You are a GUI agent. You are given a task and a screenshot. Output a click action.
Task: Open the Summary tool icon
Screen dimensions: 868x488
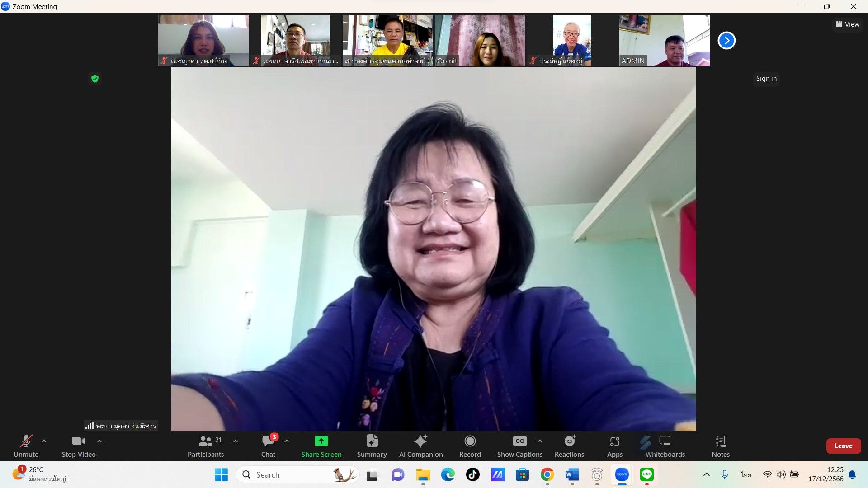coord(372,441)
